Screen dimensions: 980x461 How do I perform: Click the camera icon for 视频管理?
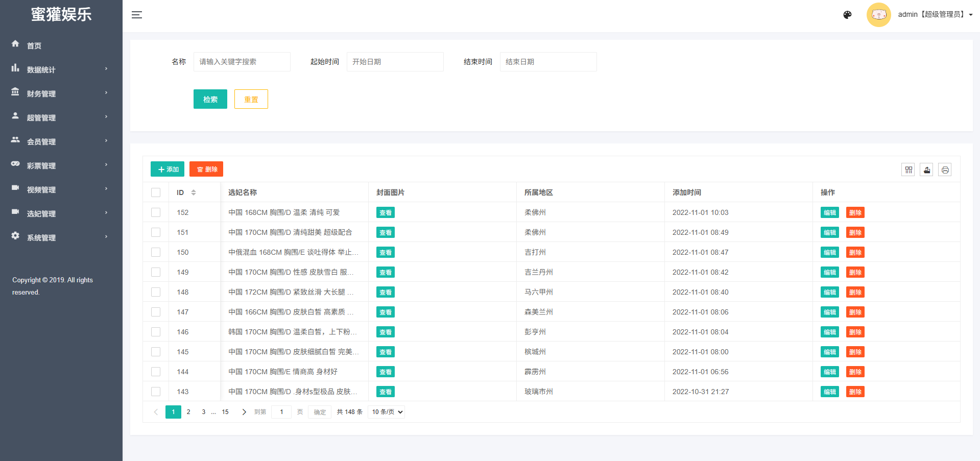(15, 188)
